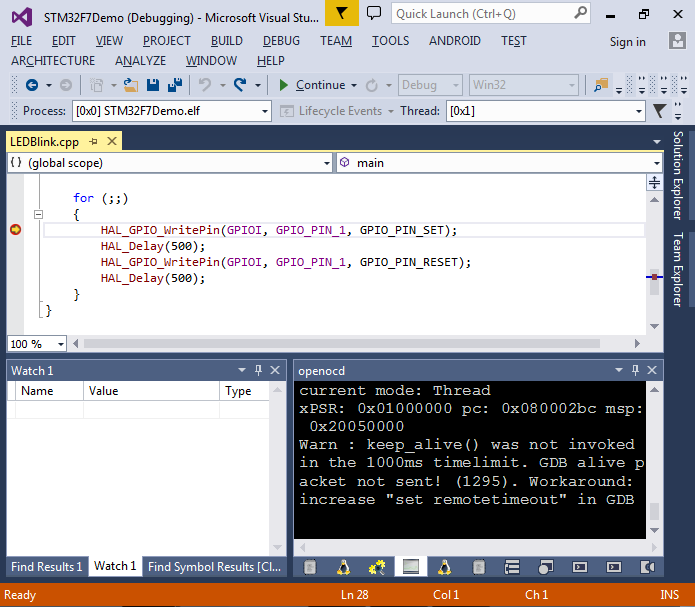695x607 pixels.
Task: Open the circle-and-window tab icon
Action: coord(546,567)
